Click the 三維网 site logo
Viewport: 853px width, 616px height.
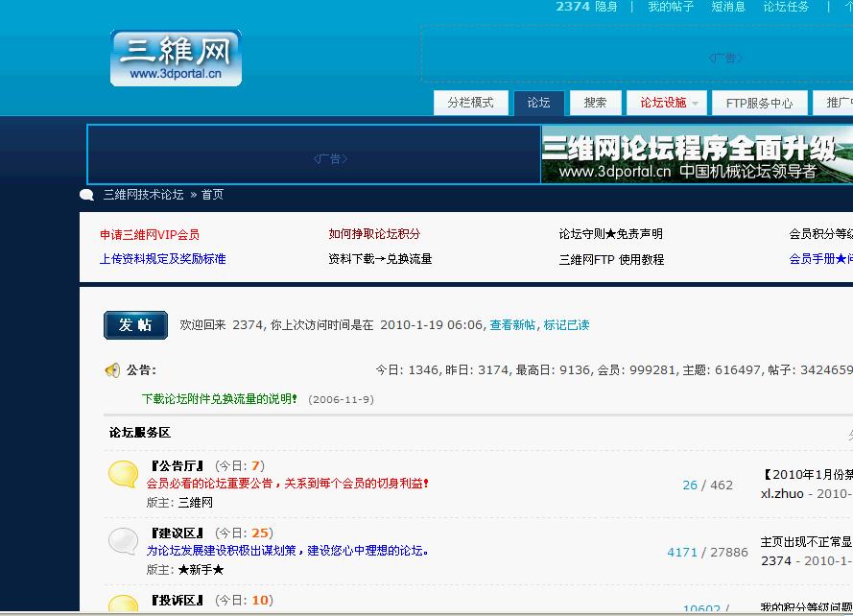click(176, 59)
